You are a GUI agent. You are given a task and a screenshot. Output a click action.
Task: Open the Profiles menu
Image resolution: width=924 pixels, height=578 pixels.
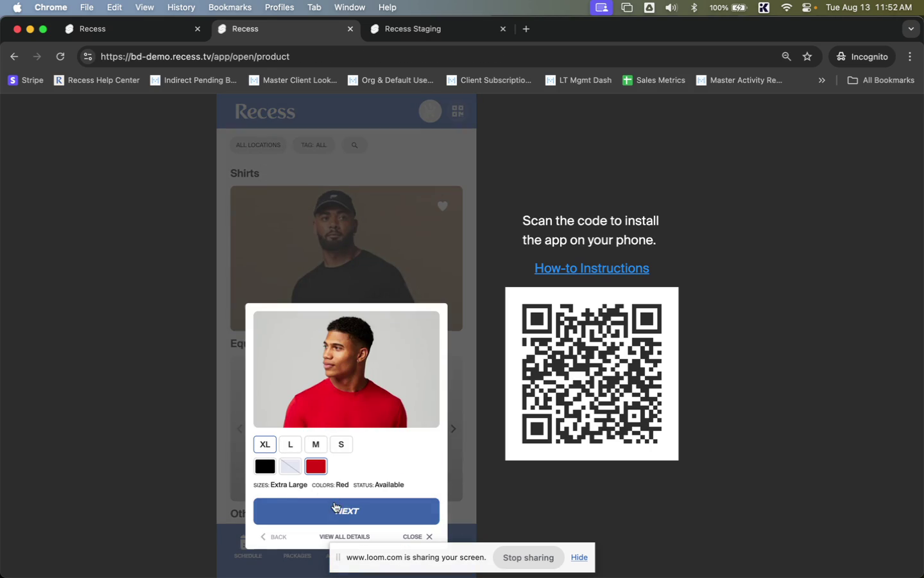coord(279,8)
